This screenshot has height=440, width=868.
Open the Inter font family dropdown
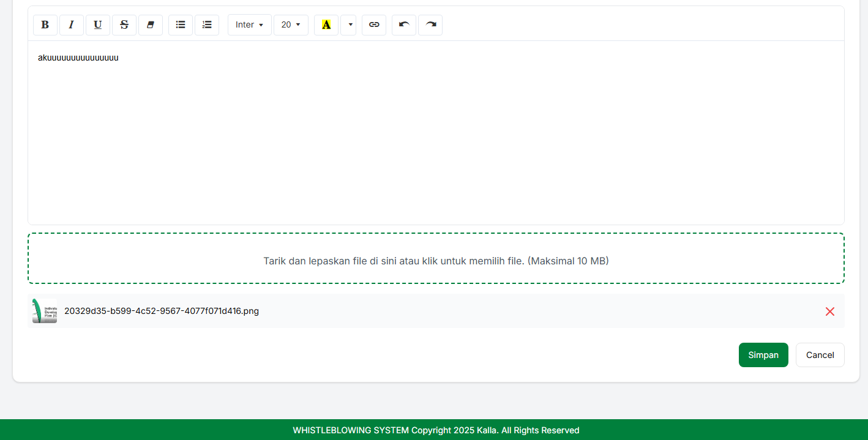coord(249,25)
